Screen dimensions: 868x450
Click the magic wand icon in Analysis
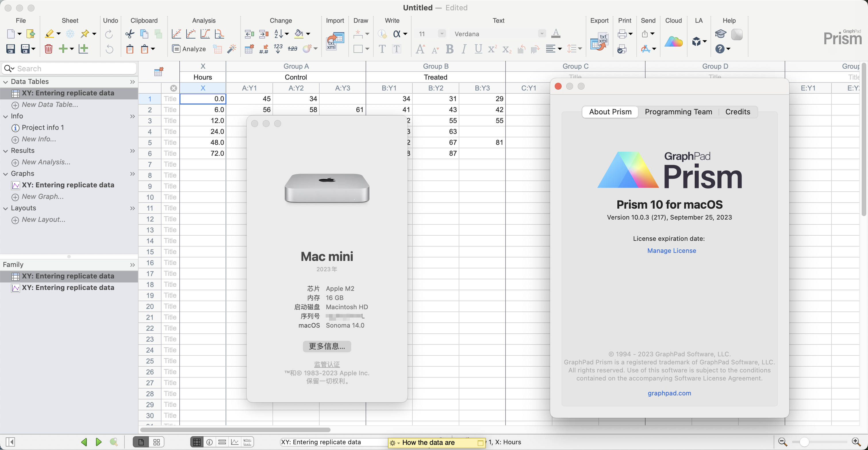coord(231,49)
